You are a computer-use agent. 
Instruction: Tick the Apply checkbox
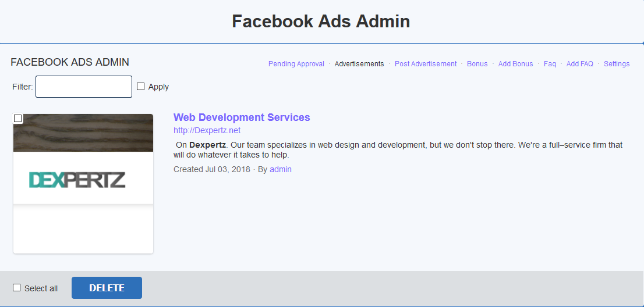pyautogui.click(x=140, y=87)
